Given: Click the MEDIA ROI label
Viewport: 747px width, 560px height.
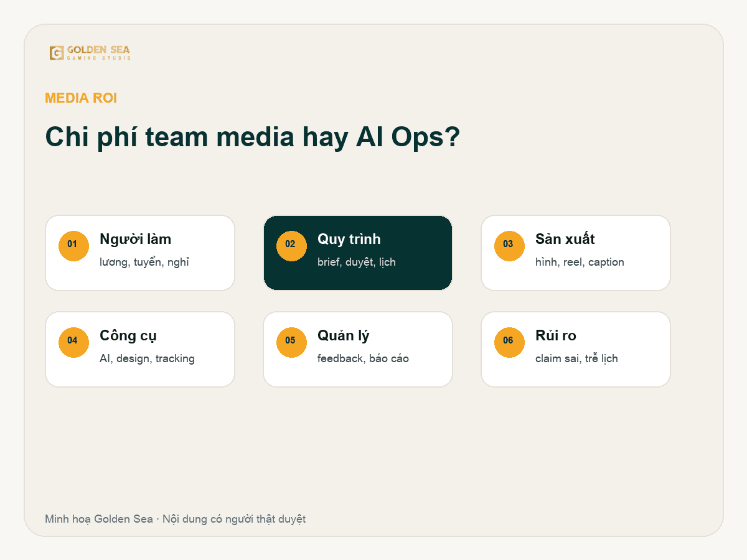Looking at the screenshot, I should (x=81, y=98).
